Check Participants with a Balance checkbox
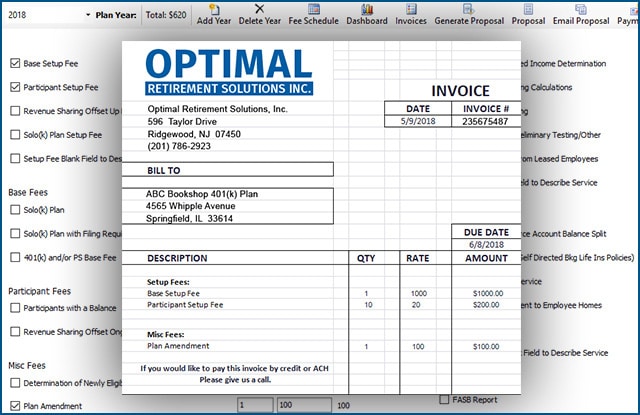Viewport: 640px width, 415px height. pos(15,308)
